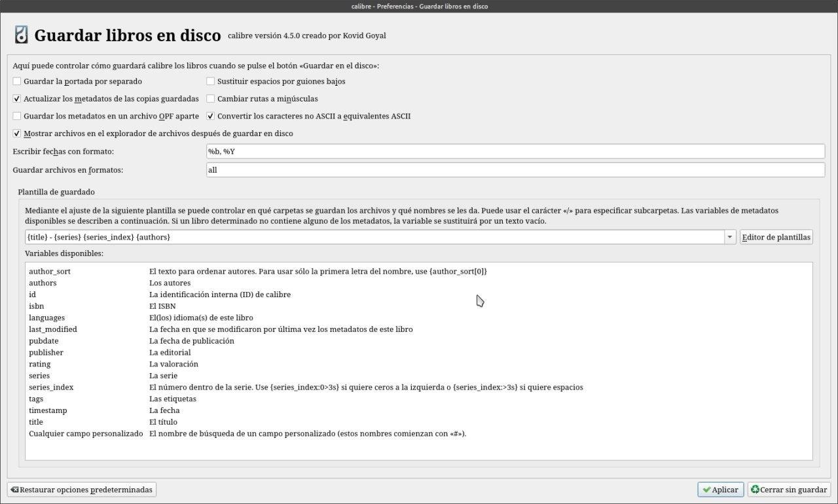Select the 'pubdate' variable name
The image size is (838, 504).
coord(44,340)
